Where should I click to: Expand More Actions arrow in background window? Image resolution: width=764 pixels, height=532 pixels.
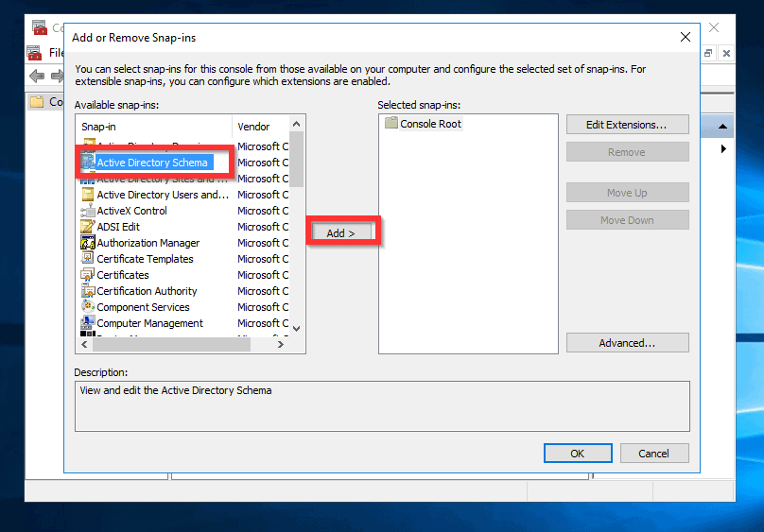pos(723,148)
